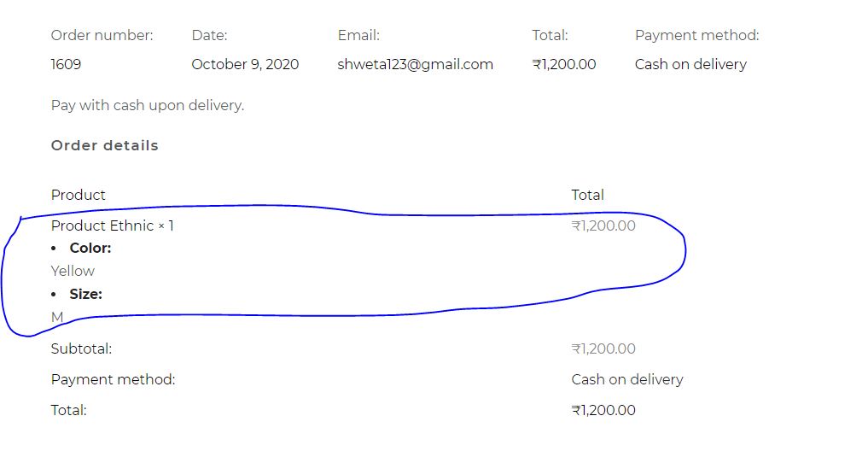Click the Pay with cash upon delivery text

point(148,105)
